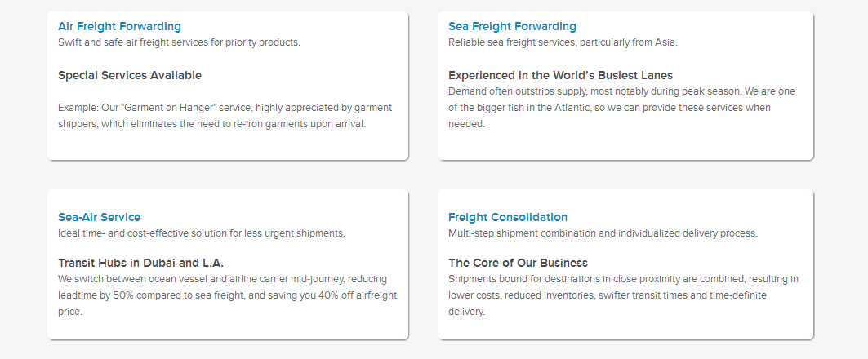Click the 'Shipments bound for destinations' paragraph
This screenshot has height=359, width=868.
point(623,295)
